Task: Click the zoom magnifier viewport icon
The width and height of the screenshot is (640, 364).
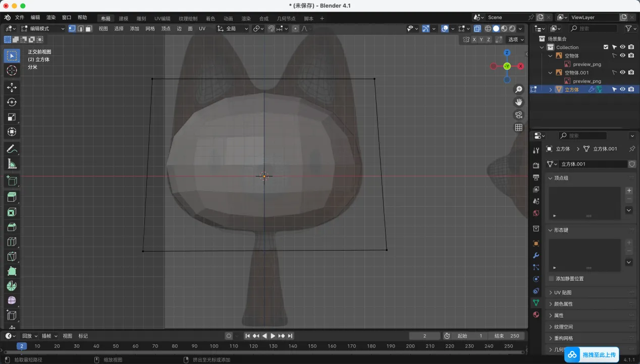Action: pyautogui.click(x=518, y=90)
